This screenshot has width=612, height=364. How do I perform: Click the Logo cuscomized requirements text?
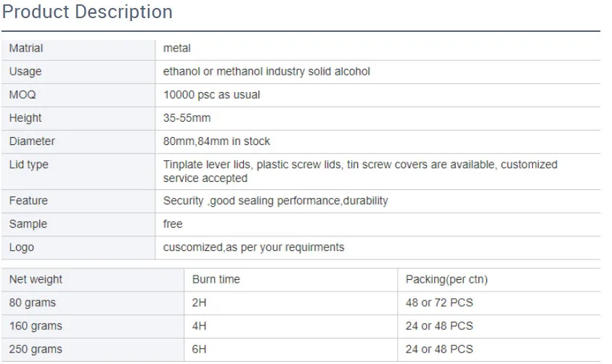(x=253, y=247)
